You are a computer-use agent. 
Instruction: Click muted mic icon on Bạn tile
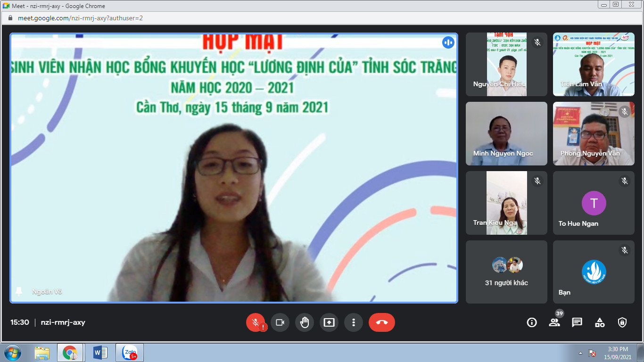point(625,250)
